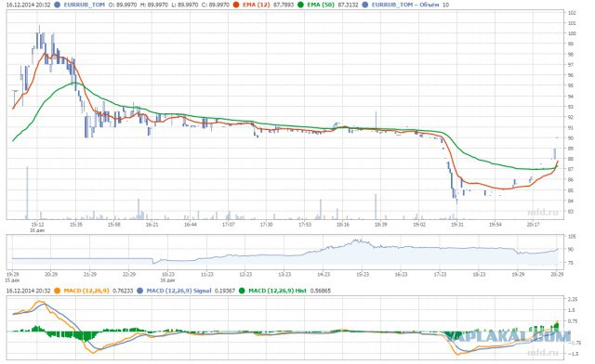This screenshot has height=364, width=595.
Task: Select the MACD (12,26,9) Signal label
Action: pos(178,291)
